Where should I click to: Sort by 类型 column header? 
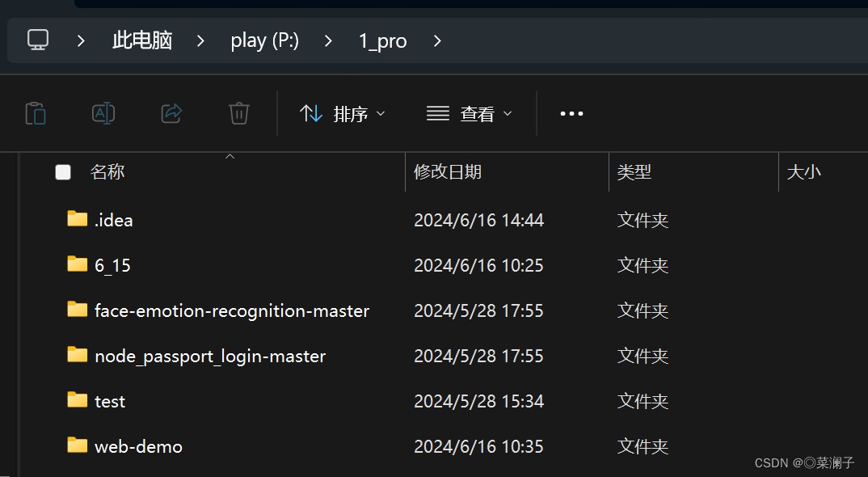pos(634,171)
